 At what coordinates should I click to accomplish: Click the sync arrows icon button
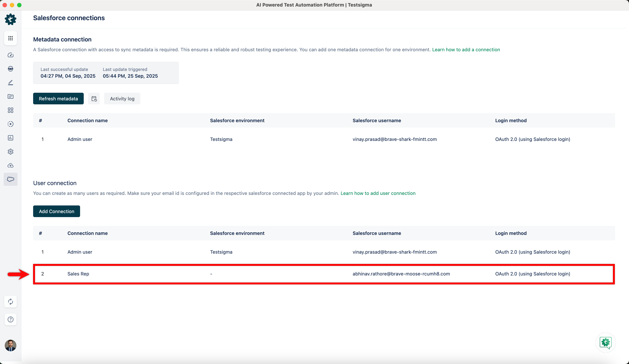[x=11, y=302]
